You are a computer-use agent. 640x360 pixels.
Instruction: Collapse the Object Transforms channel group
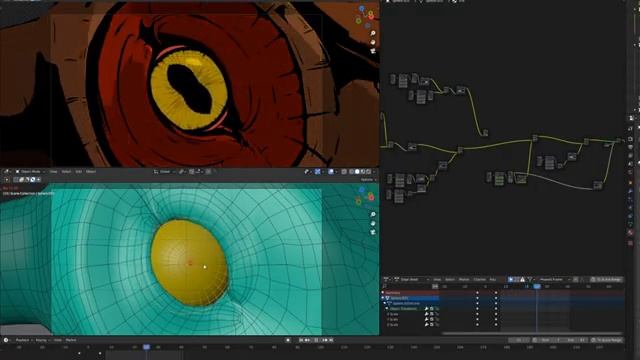[387, 309]
